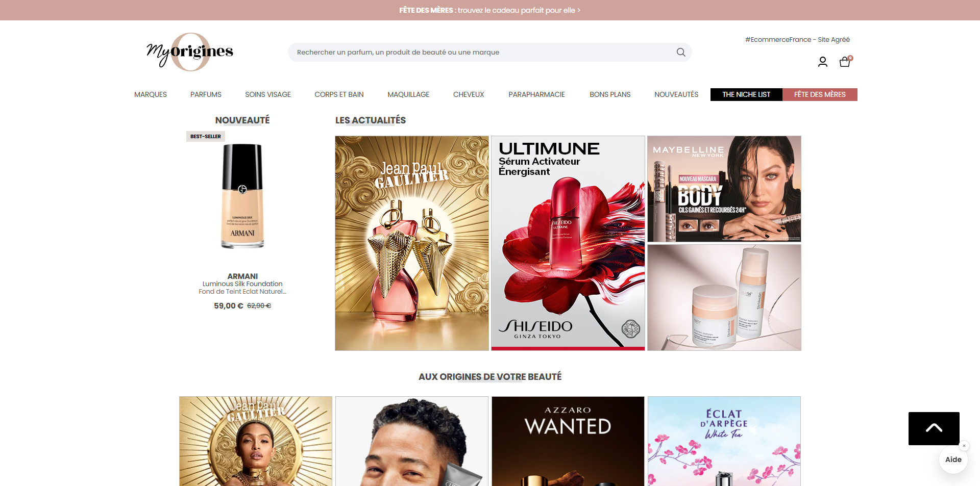Viewport: 980px width, 486px height.
Task: Open the Shiseido Ultimune banner
Action: [x=568, y=243]
